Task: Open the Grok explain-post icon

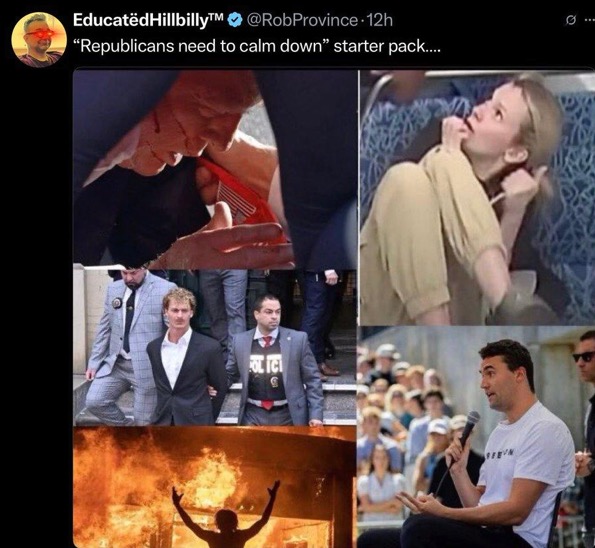Action: (x=570, y=21)
